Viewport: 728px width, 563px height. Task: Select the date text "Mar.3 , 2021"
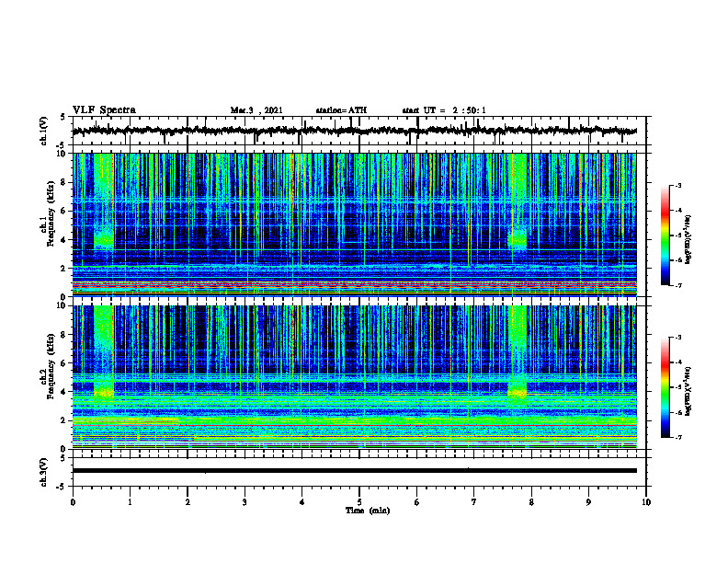pyautogui.click(x=256, y=110)
